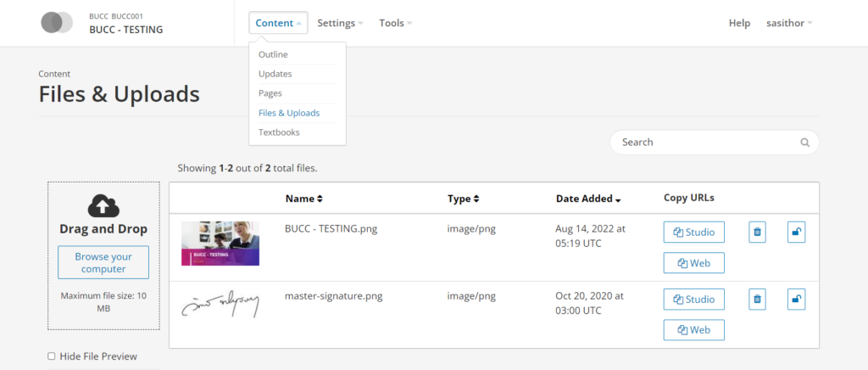Click Browse your computer button
868x370 pixels.
click(x=103, y=262)
